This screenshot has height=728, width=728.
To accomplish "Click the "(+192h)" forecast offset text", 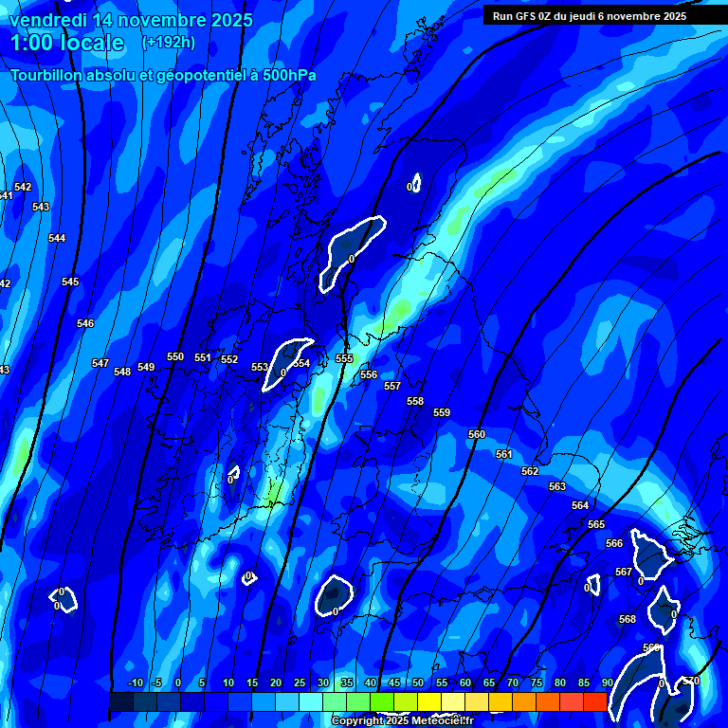I will 169,43.
